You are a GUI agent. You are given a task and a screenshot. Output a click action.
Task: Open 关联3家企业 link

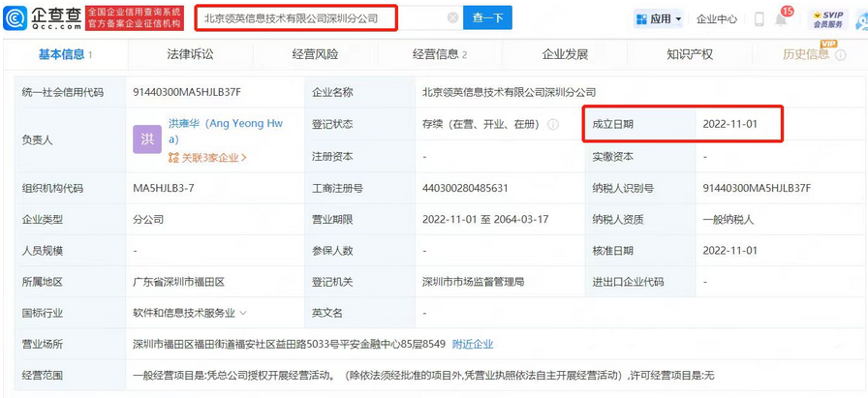207,158
